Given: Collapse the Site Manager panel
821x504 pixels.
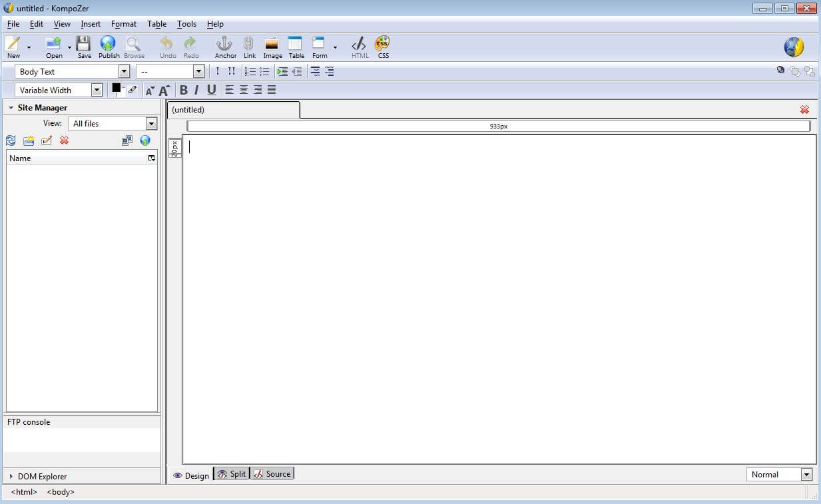Looking at the screenshot, I should (x=11, y=108).
